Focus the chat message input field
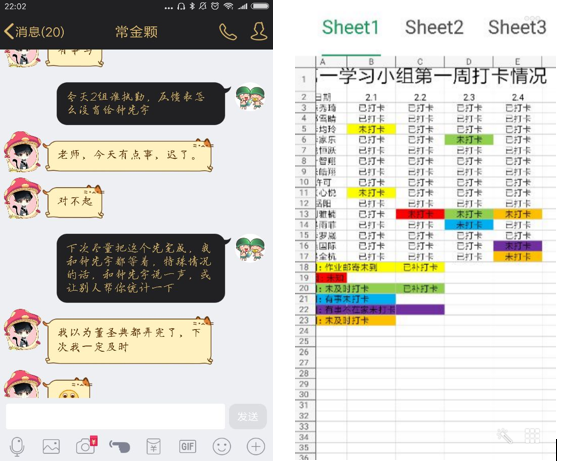The width and height of the screenshot is (584, 474). click(115, 416)
